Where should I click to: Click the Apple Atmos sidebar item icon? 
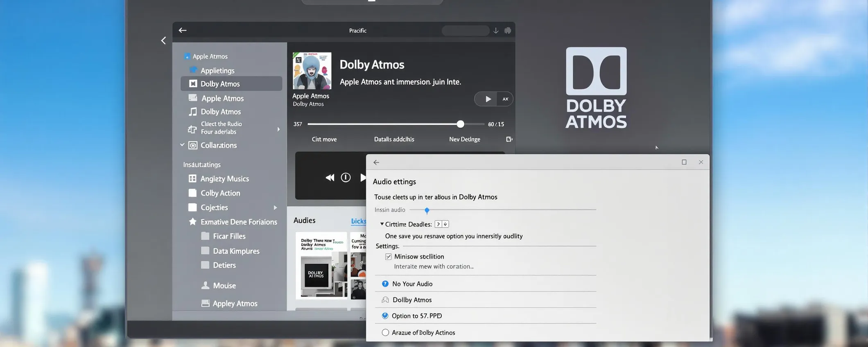coord(193,98)
